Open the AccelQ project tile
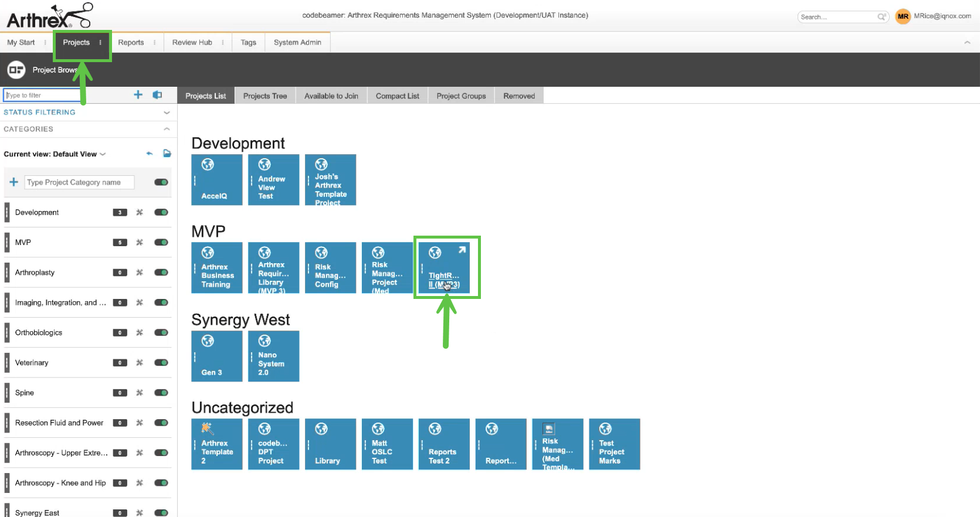This screenshot has width=980, height=517. (x=216, y=180)
